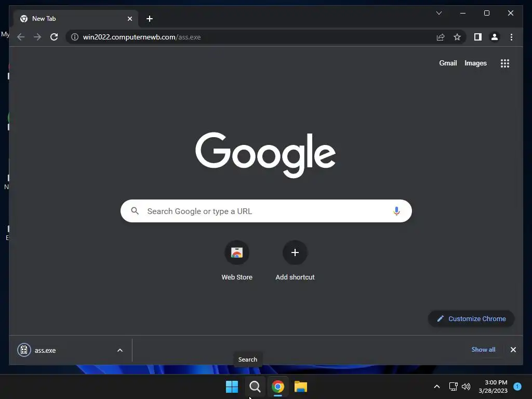
Task: Expand ass.exe download options chevron
Action: [120, 351]
